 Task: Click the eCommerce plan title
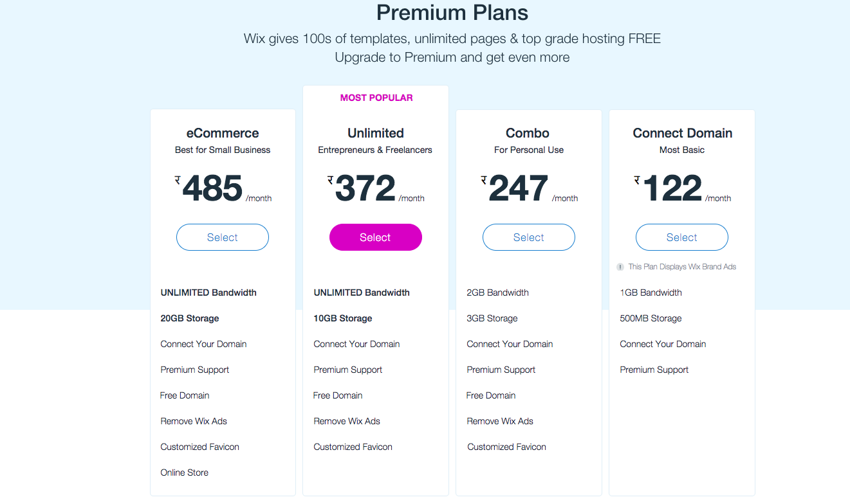click(x=223, y=133)
